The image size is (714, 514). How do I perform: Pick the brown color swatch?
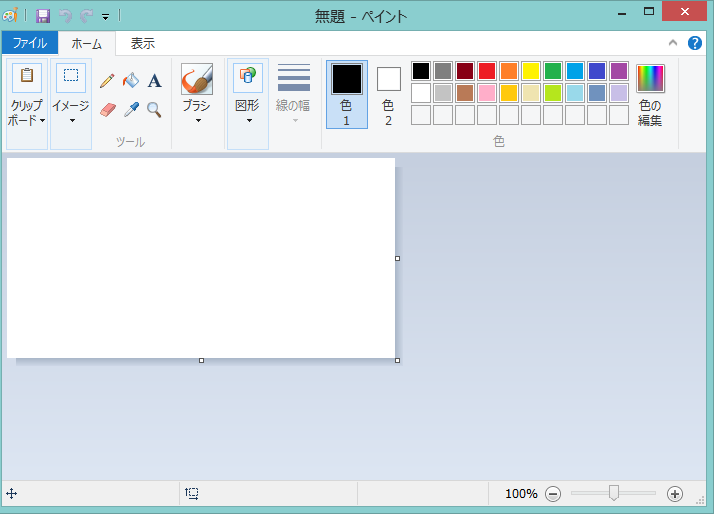(x=465, y=93)
